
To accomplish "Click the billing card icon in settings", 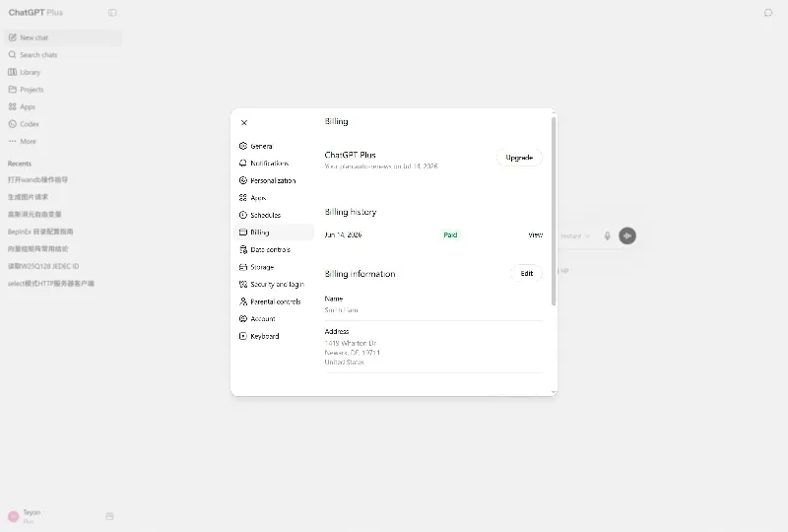I will (243, 233).
